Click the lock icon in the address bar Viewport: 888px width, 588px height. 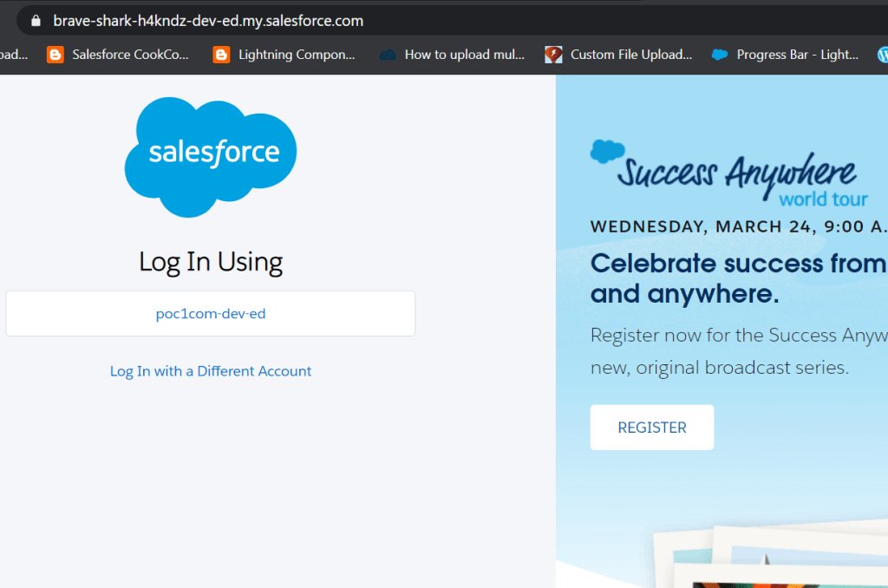(x=36, y=20)
